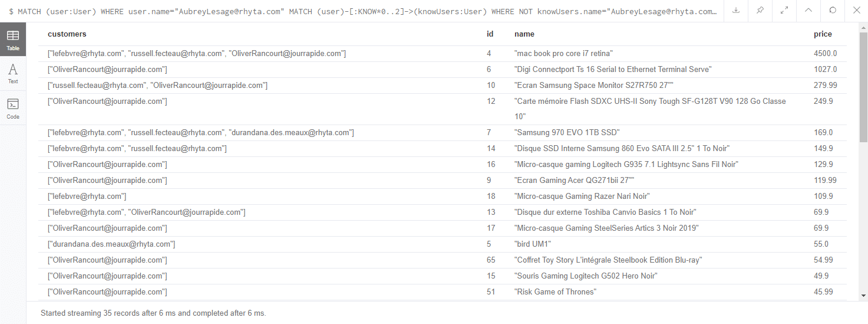Select "Souris Gaming Logitech G502" cell
Image resolution: width=868 pixels, height=324 pixels.
coord(586,276)
